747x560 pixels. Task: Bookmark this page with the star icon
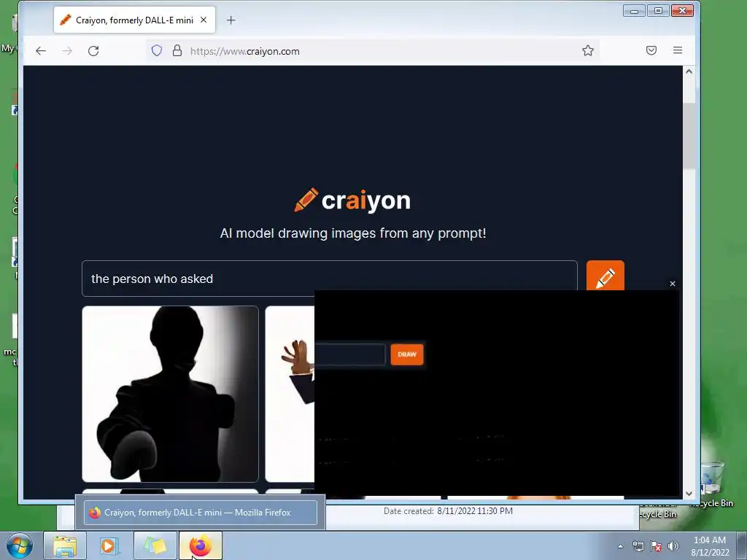588,50
